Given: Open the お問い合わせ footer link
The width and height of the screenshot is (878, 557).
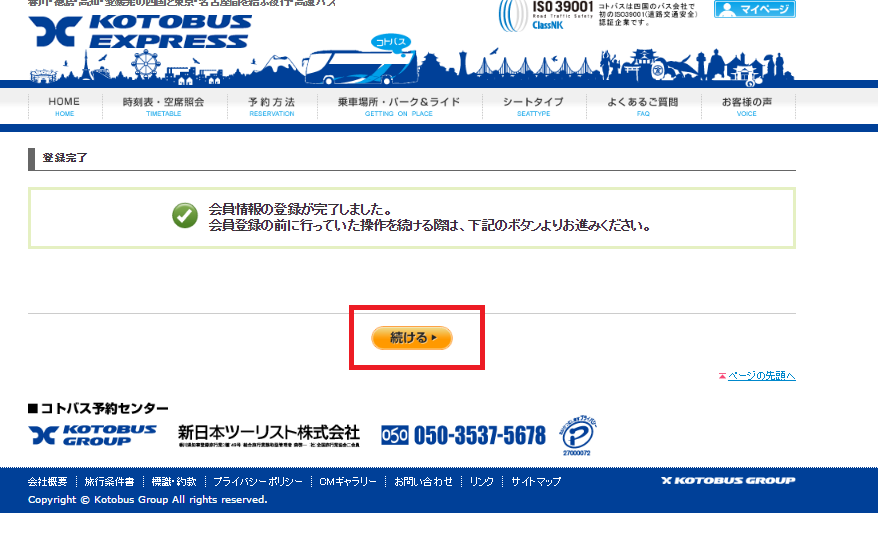Looking at the screenshot, I should pos(423,481).
